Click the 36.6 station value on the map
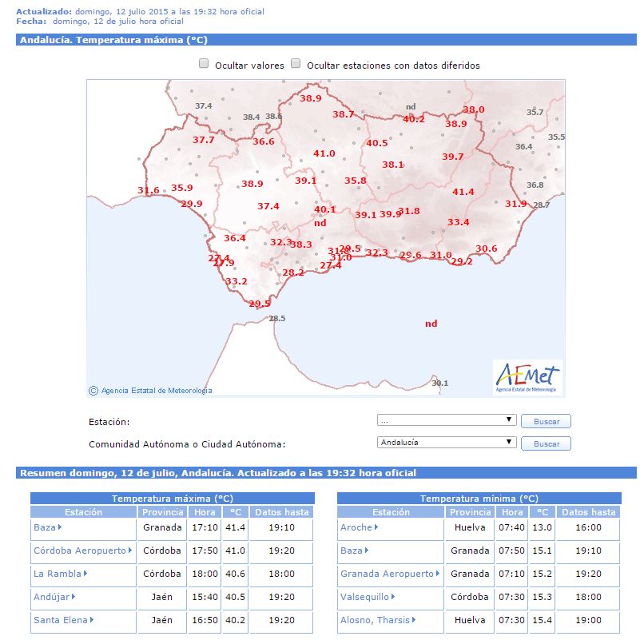The image size is (644, 644). pos(263,141)
